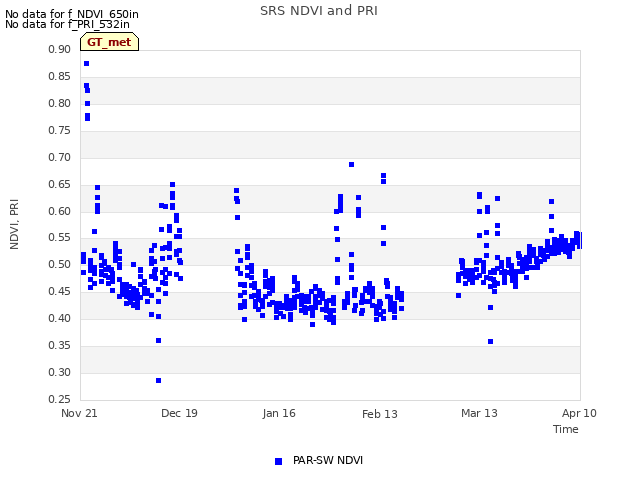Image resolution: width=640 pixels, height=480 pixels.
Task: Click the highest data point near 0.88
Action: click(x=86, y=63)
